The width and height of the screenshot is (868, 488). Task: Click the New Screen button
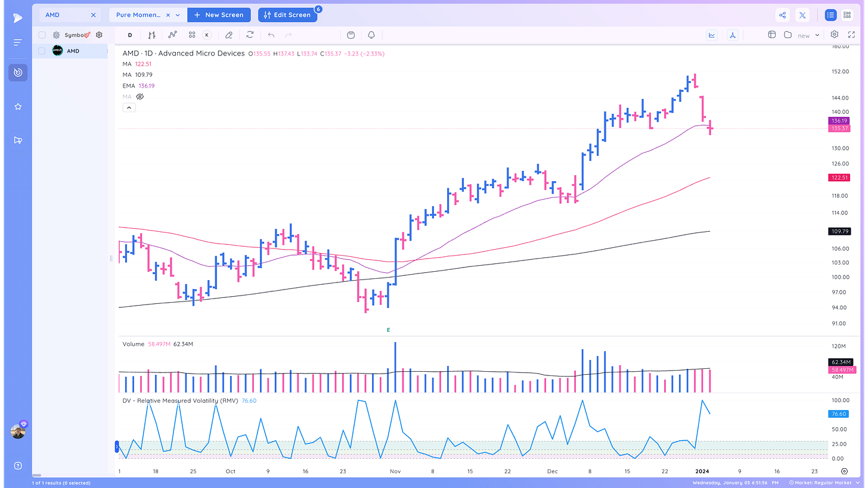(x=219, y=15)
